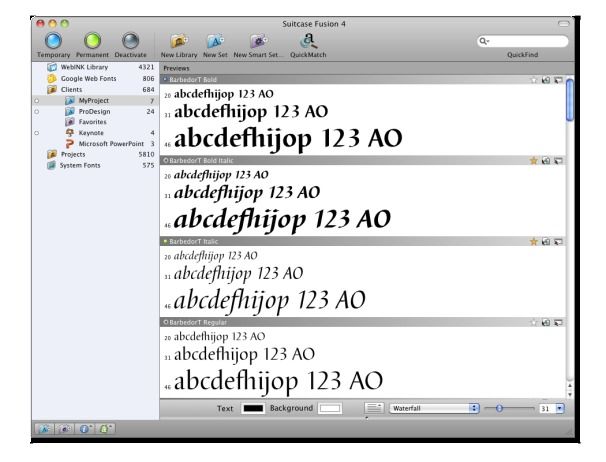The height and width of the screenshot is (462, 606).
Task: Click the tear-off preview icon for BarbedorT Bold
Action: [558, 80]
